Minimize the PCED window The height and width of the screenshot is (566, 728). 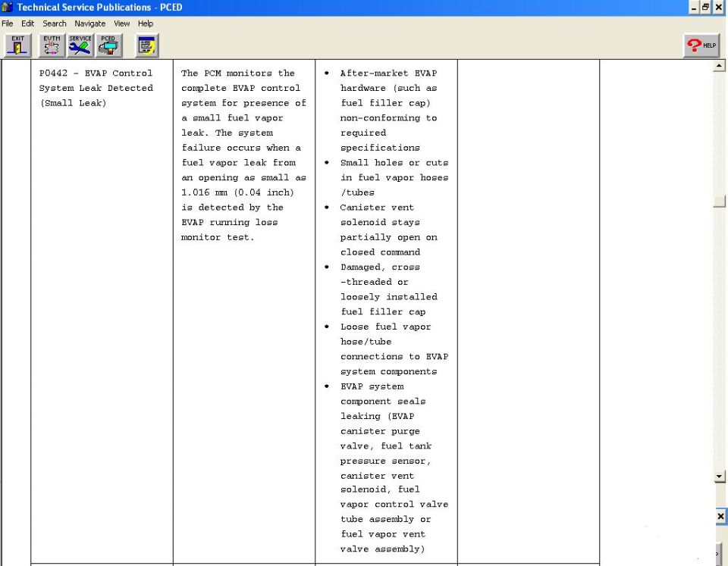694,8
